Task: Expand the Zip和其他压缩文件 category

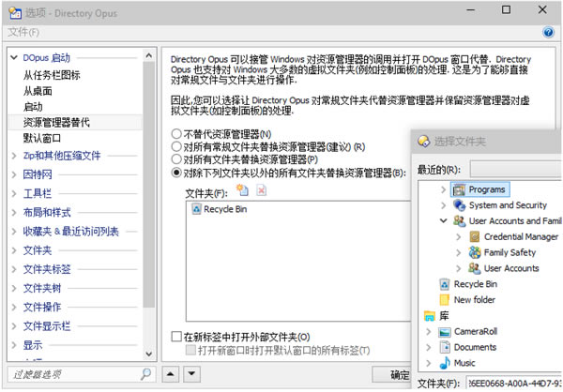Action: pyautogui.click(x=12, y=155)
